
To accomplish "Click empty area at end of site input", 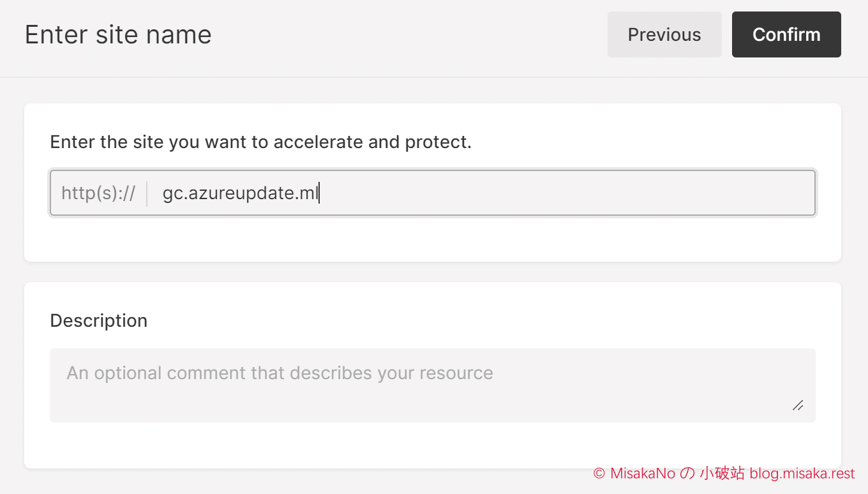I will [x=568, y=193].
